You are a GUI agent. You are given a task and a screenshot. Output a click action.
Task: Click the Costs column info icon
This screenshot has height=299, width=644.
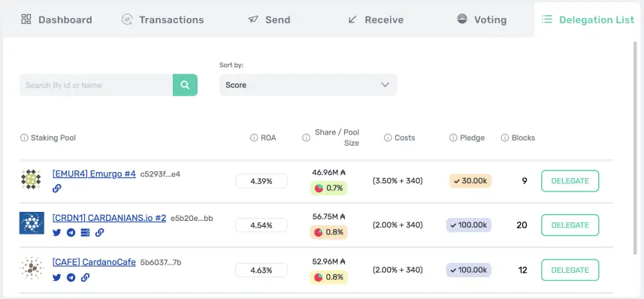pyautogui.click(x=388, y=137)
